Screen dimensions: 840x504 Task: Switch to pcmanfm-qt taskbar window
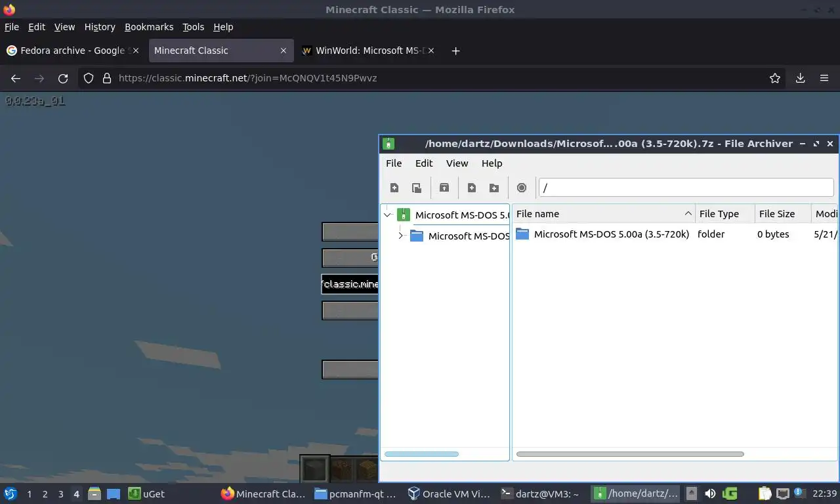pyautogui.click(x=354, y=493)
